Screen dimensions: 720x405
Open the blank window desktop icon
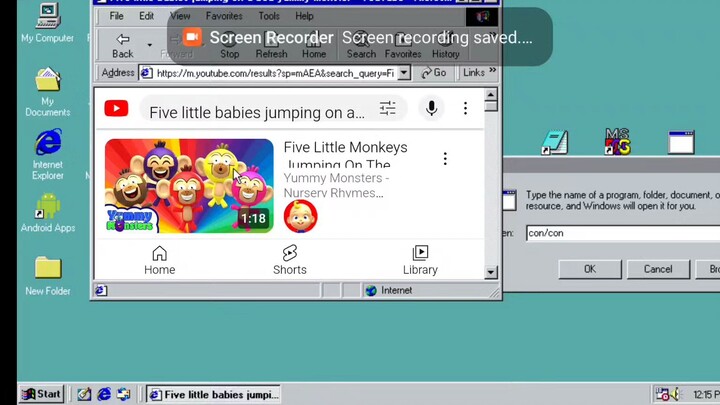point(681,142)
